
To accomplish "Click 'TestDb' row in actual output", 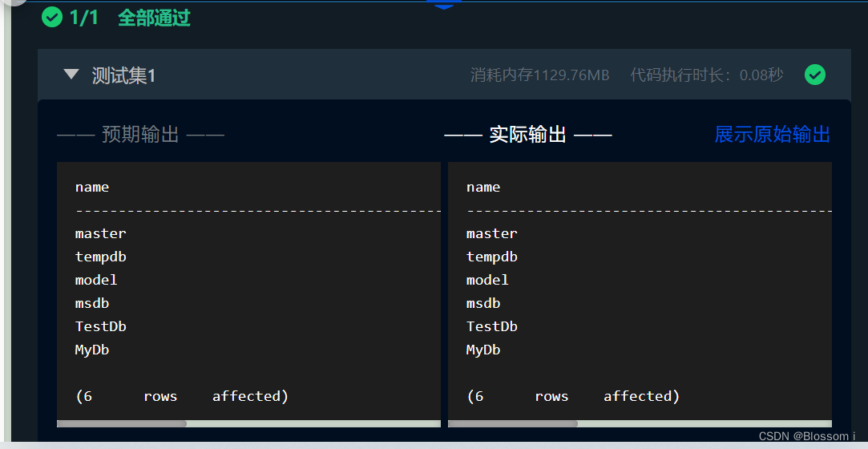I will 492,326.
